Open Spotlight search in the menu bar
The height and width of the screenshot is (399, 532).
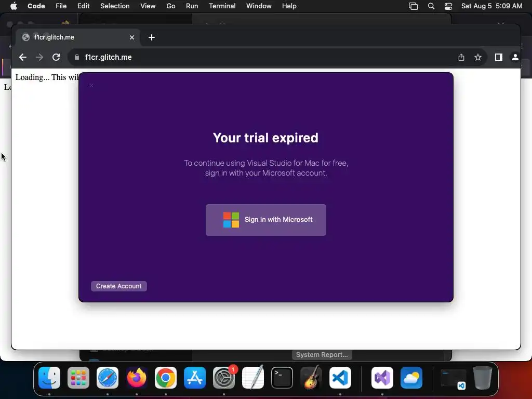click(x=431, y=6)
